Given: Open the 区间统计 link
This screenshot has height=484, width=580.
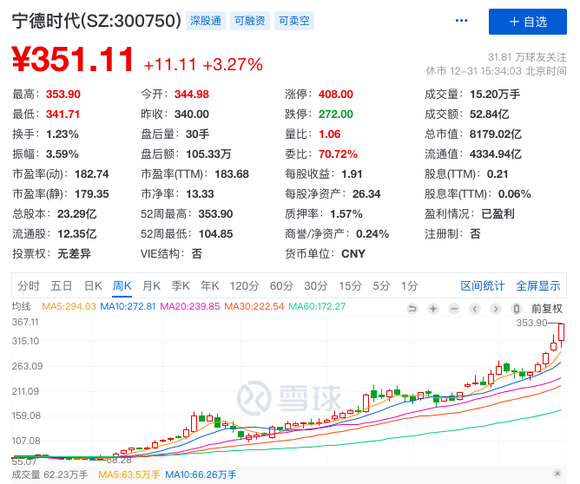Looking at the screenshot, I should [482, 286].
